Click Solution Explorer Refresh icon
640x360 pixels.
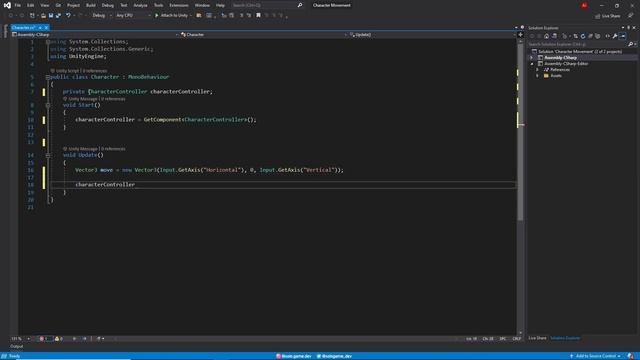point(583,36)
